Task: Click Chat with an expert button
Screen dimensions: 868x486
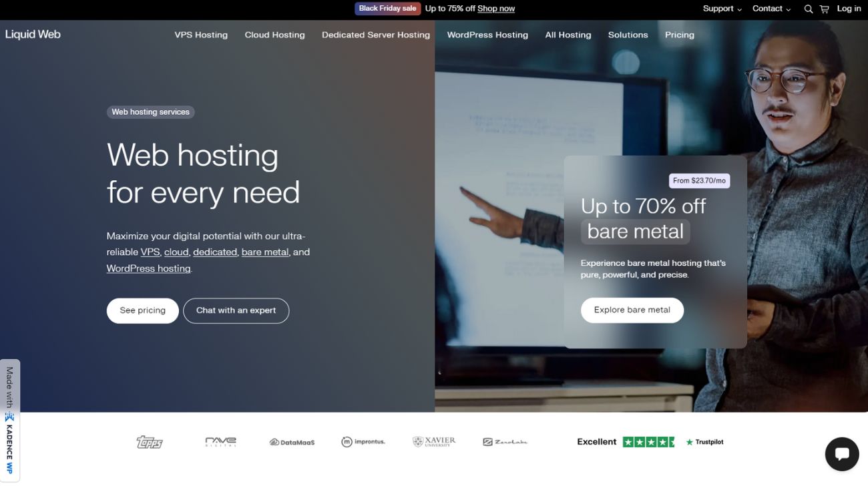Action: pyautogui.click(x=236, y=310)
